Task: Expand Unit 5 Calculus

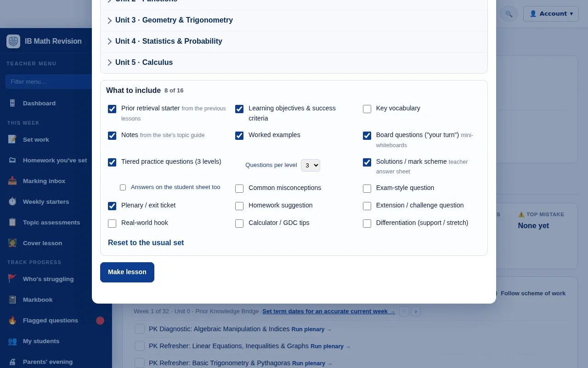Action: (x=294, y=63)
